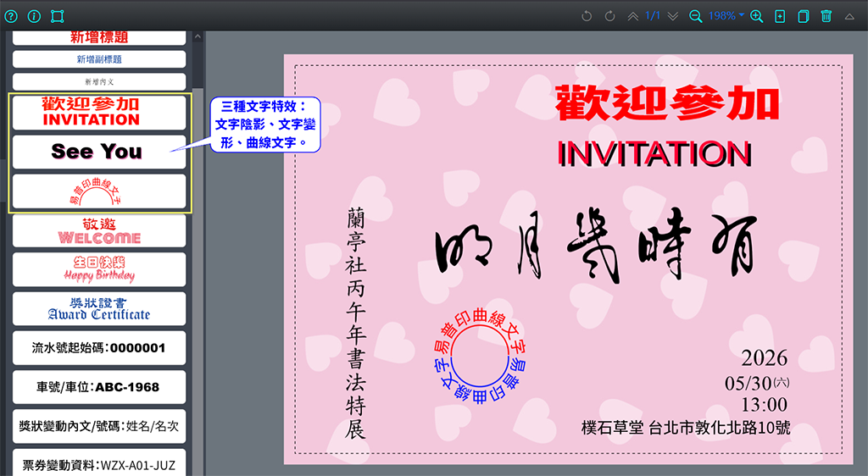
Task: Select the 新增副標題 text template
Action: pyautogui.click(x=98, y=59)
